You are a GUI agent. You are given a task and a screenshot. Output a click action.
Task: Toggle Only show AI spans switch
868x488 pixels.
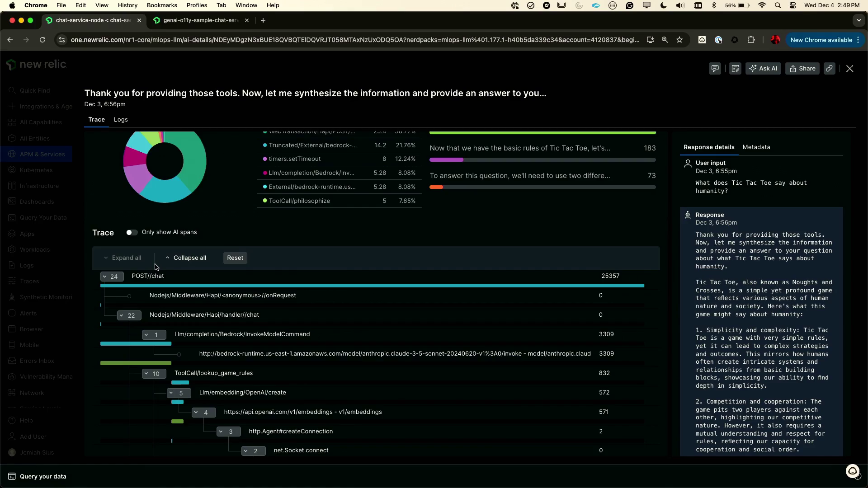132,232
